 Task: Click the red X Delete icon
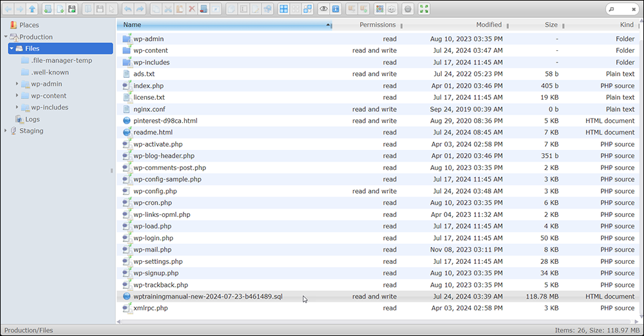pyautogui.click(x=191, y=8)
